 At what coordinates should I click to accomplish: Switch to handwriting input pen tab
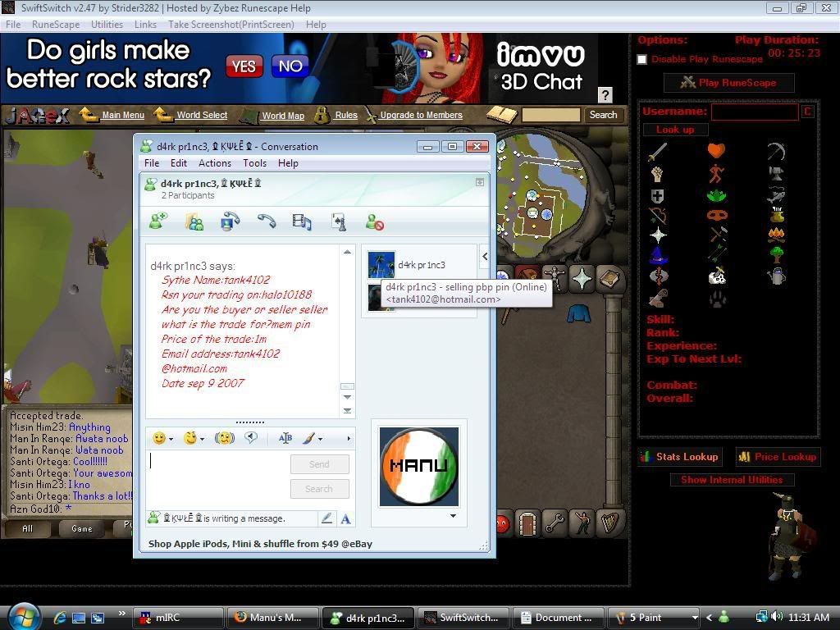326,518
